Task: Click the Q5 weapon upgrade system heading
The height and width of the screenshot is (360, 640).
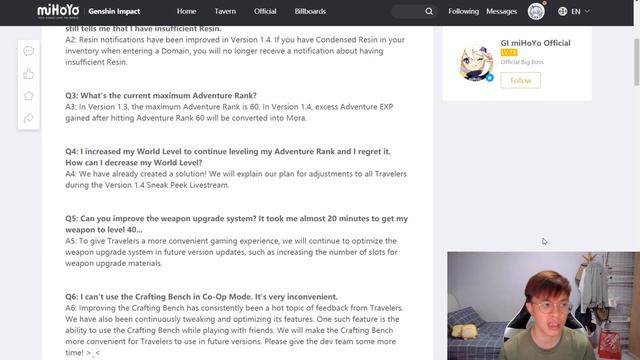Action: click(x=236, y=224)
